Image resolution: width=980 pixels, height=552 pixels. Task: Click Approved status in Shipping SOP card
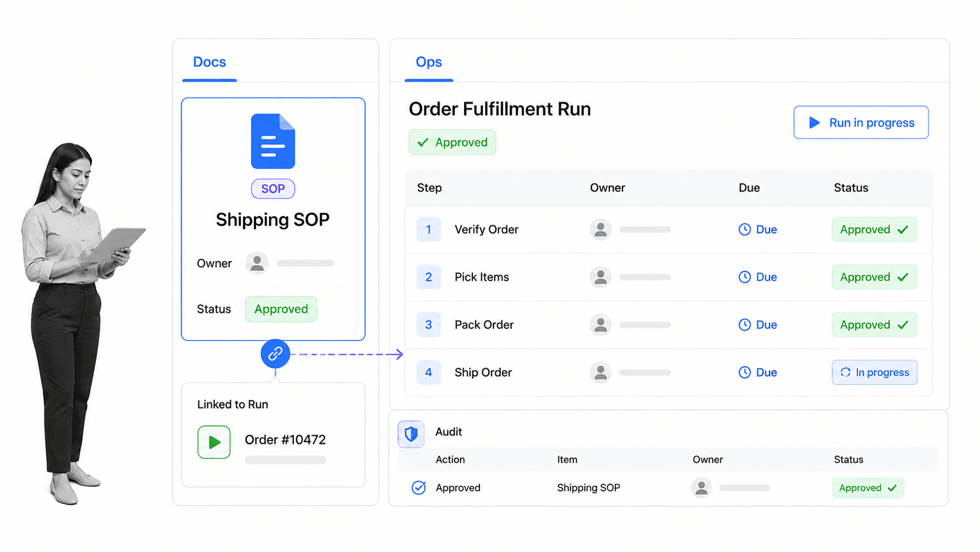pos(281,309)
